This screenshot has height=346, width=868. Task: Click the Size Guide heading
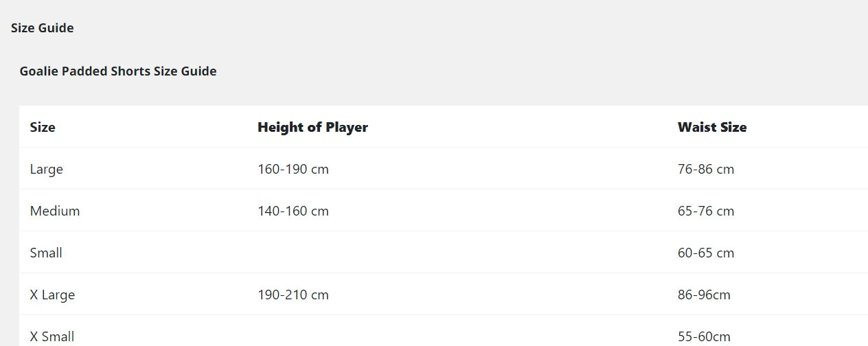pyautogui.click(x=43, y=28)
